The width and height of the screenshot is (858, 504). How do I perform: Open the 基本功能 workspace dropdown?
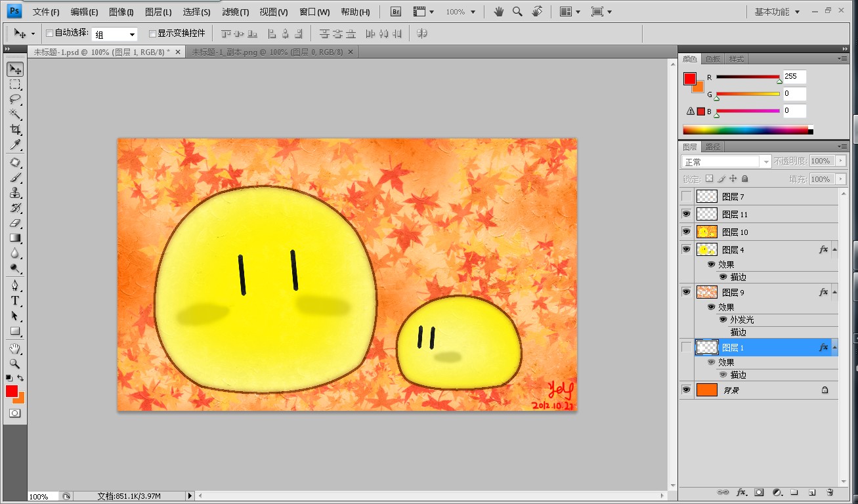click(x=778, y=12)
